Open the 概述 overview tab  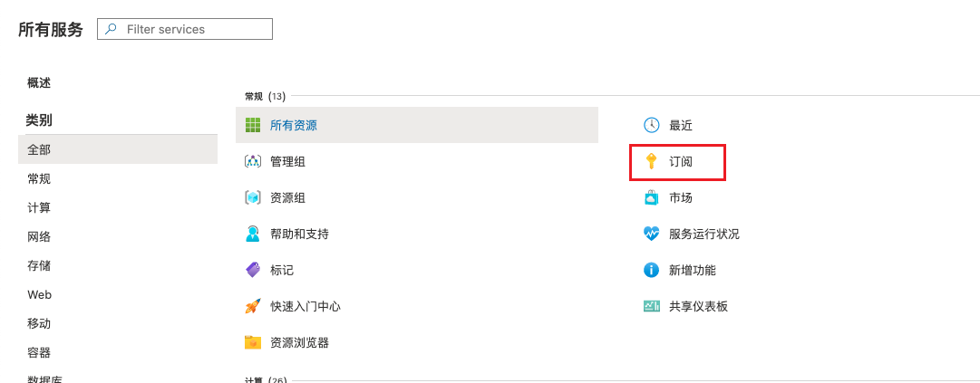pyautogui.click(x=39, y=82)
